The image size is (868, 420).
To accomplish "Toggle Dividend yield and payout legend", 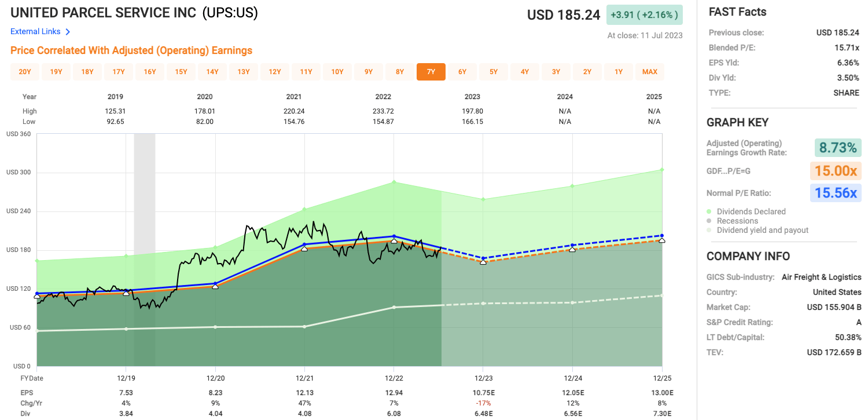I will tap(762, 230).
